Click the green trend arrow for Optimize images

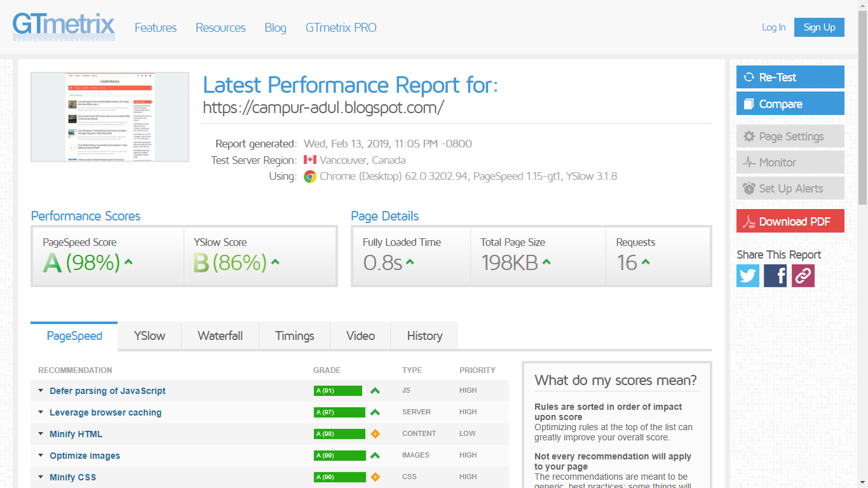coord(375,456)
